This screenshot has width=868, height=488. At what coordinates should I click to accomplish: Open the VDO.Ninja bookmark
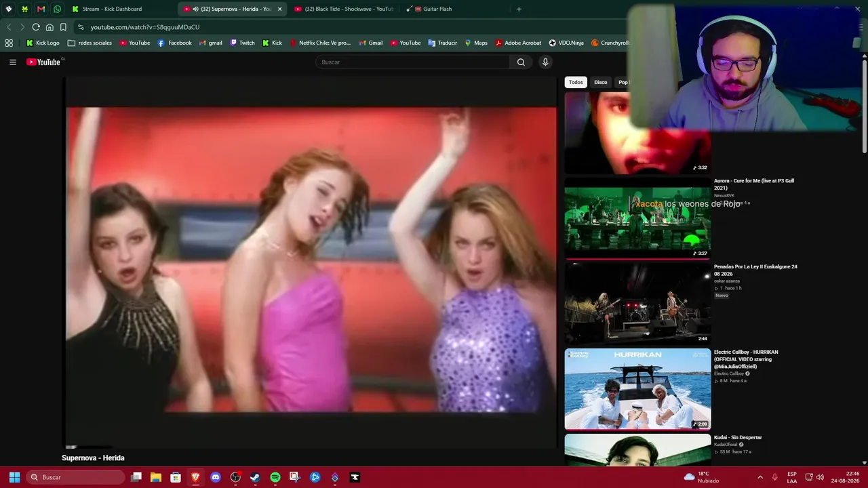pyautogui.click(x=566, y=43)
